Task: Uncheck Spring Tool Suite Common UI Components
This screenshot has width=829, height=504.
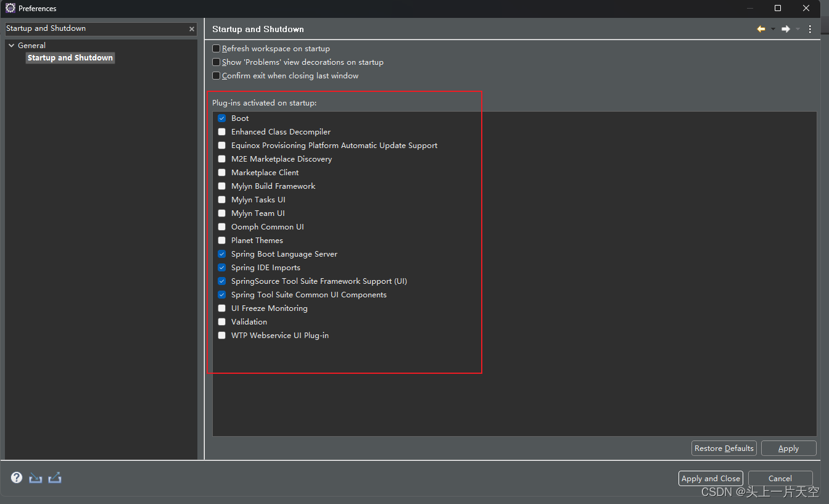Action: tap(222, 295)
